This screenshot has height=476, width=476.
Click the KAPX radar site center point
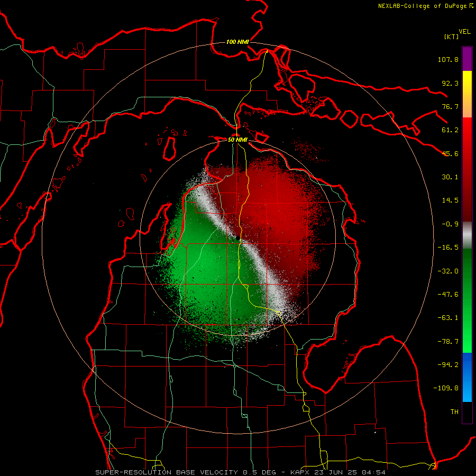(238, 238)
